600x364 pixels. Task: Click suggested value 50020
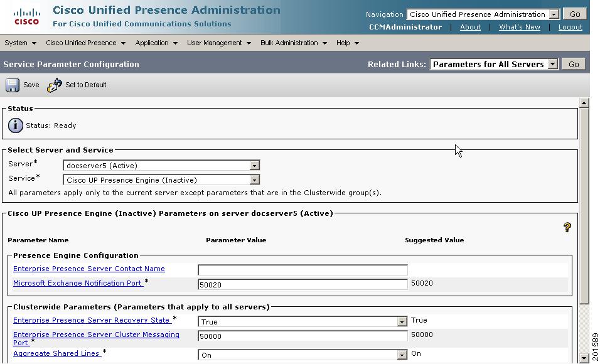[422, 283]
